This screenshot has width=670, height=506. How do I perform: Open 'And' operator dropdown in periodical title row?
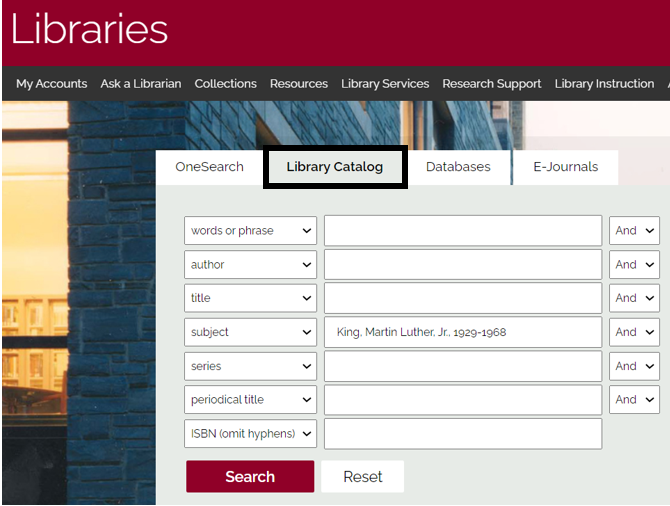pyautogui.click(x=635, y=400)
